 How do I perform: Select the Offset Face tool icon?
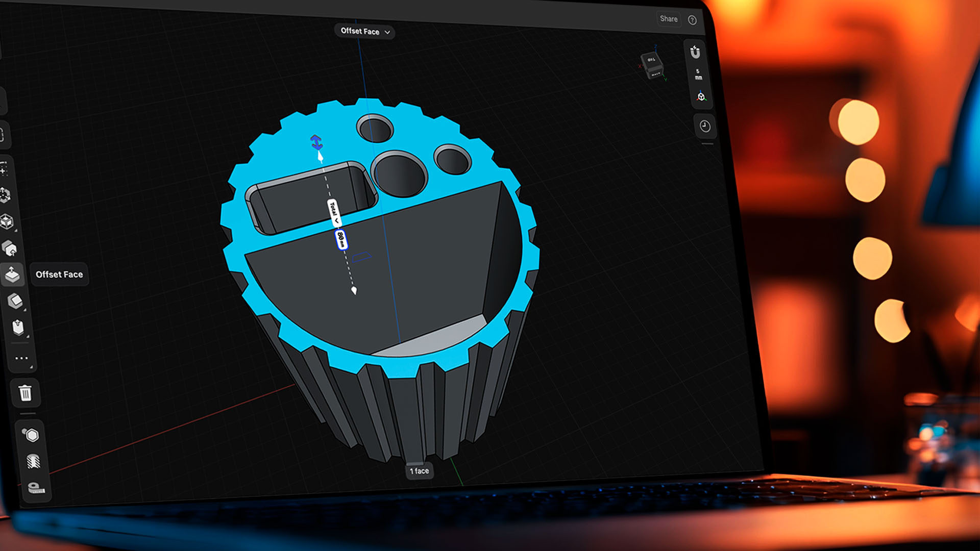coord(12,274)
